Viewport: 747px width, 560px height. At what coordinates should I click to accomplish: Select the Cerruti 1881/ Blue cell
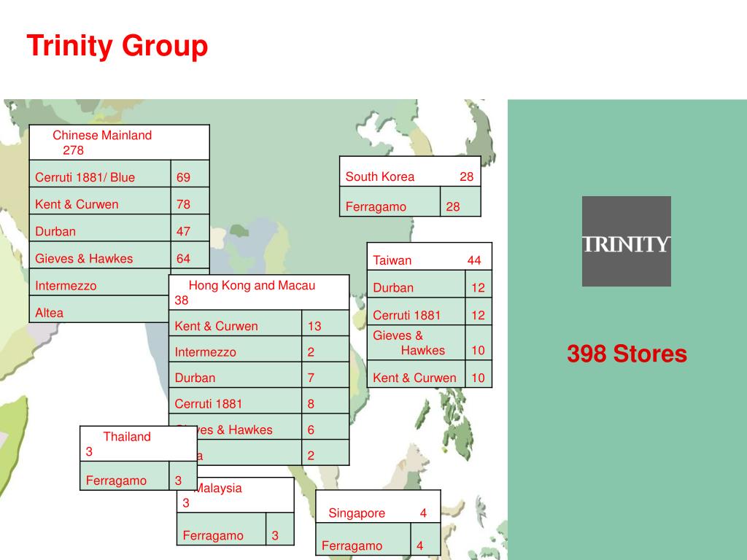pos(100,174)
